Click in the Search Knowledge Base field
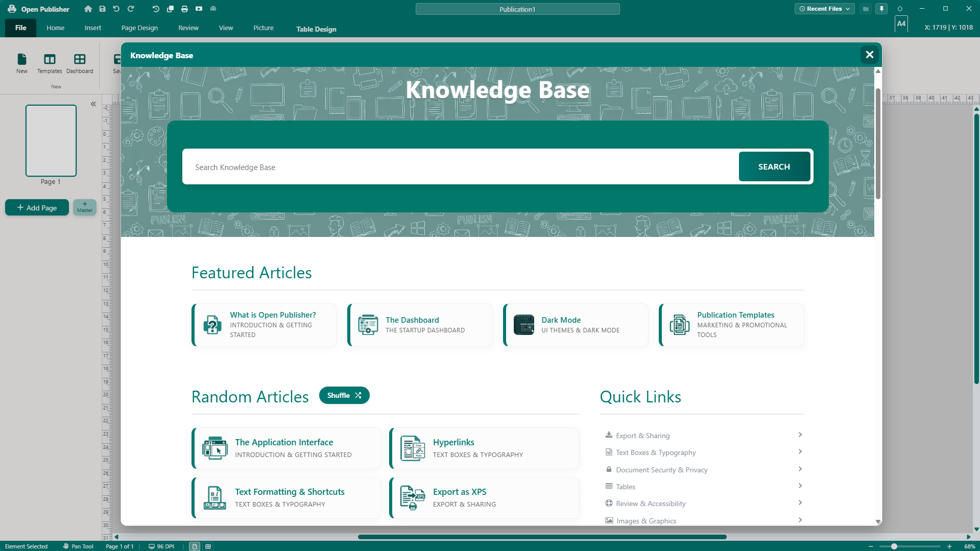980x551 pixels. pyautogui.click(x=460, y=167)
